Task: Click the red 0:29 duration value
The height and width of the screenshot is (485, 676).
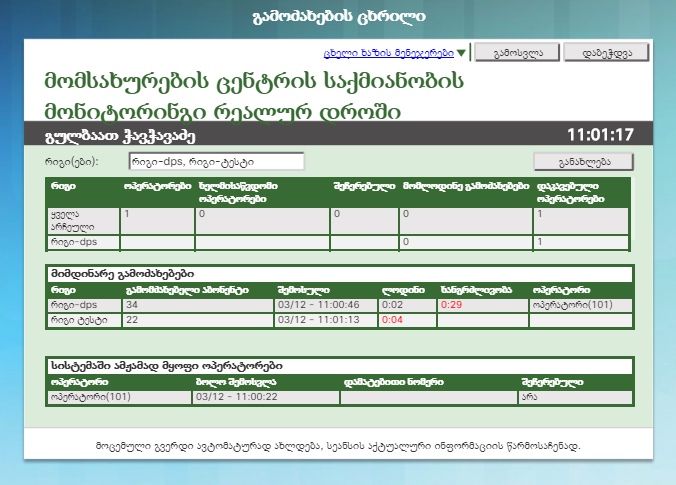Action: coord(450,304)
